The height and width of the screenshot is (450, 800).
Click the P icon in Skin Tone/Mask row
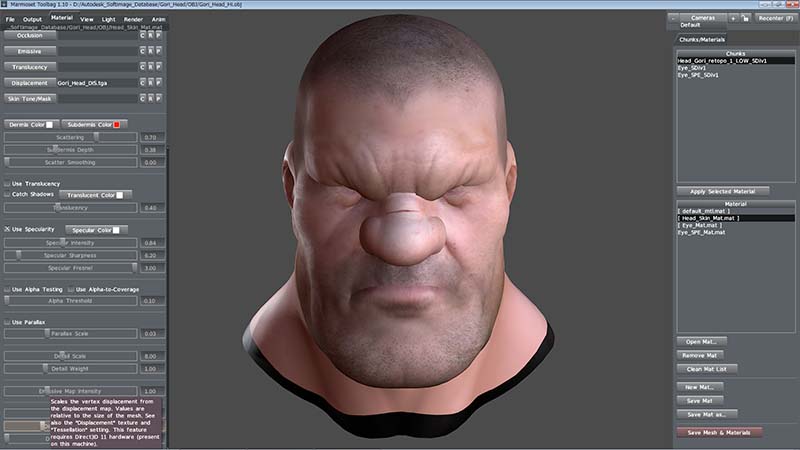pyautogui.click(x=159, y=98)
